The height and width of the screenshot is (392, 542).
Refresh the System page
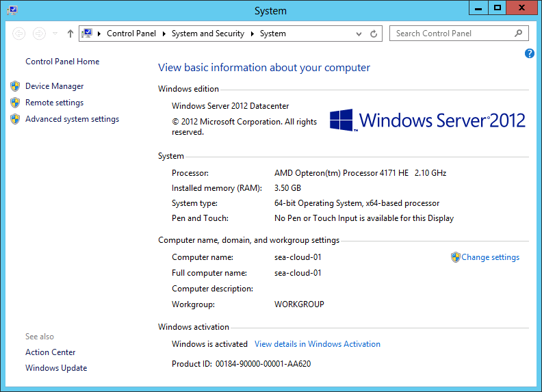click(374, 34)
